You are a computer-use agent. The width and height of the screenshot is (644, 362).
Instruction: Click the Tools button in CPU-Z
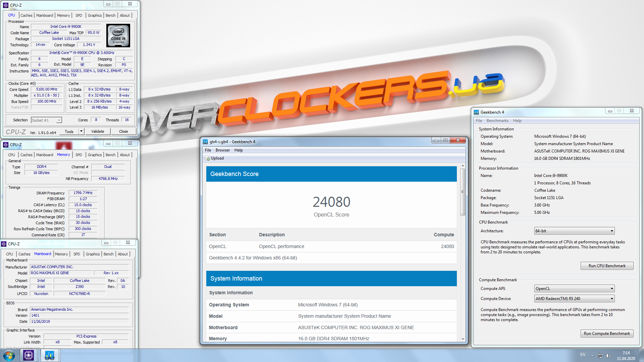(69, 131)
